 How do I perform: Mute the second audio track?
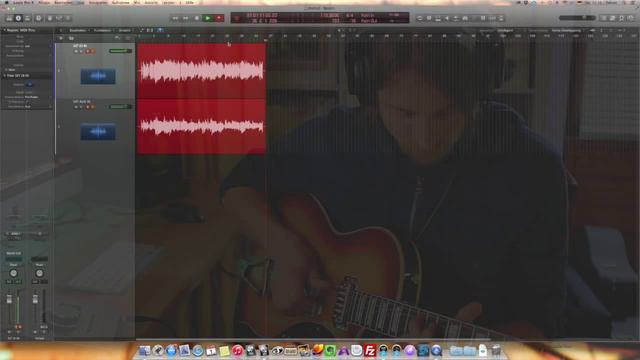[76, 107]
